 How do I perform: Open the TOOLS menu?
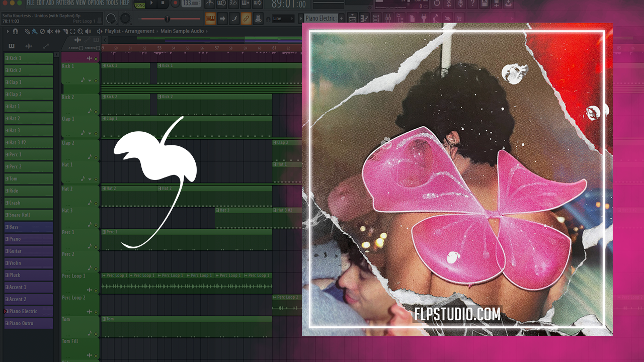click(112, 3)
